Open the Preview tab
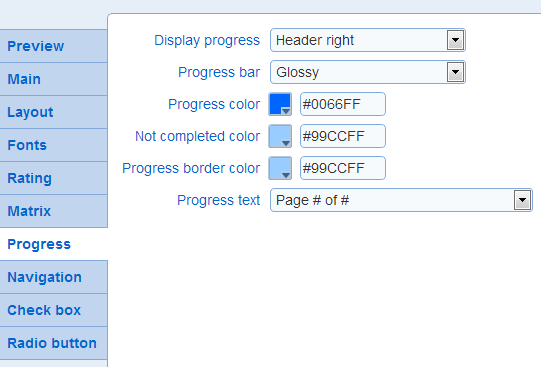This screenshot has width=541, height=367. tap(53, 46)
